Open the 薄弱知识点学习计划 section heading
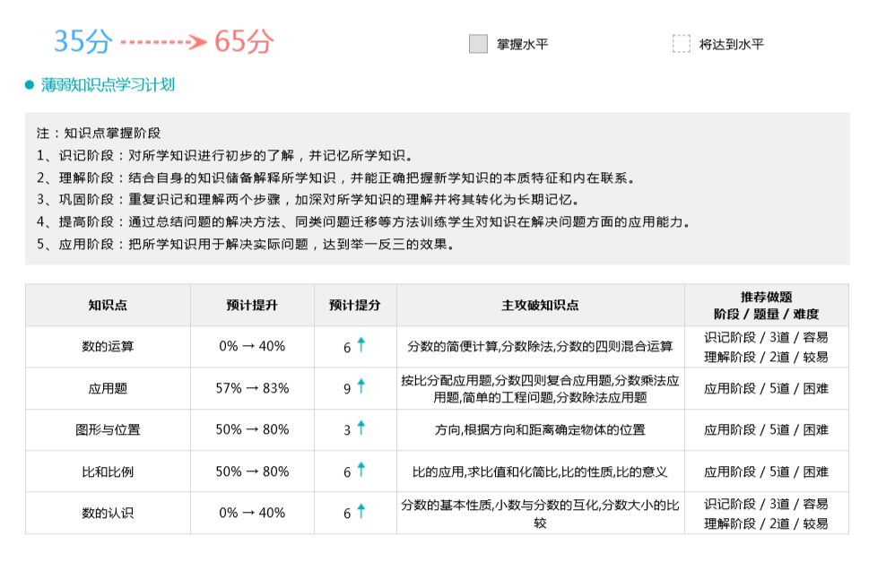Viewport: 869px width, 588px height. pos(108,85)
